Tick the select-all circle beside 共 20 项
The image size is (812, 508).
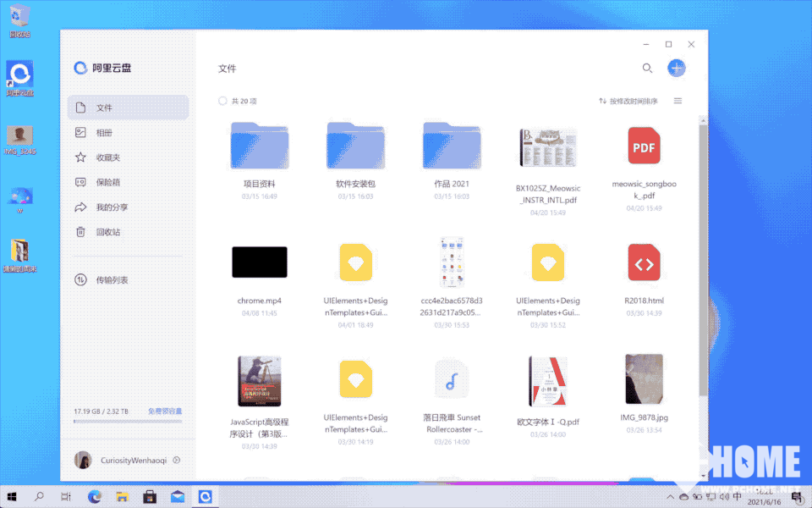click(222, 101)
